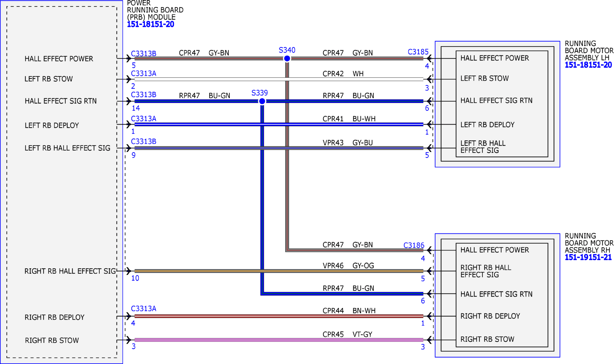Click pin number 14 at PRB module
The image size is (614, 364).
[136, 108]
